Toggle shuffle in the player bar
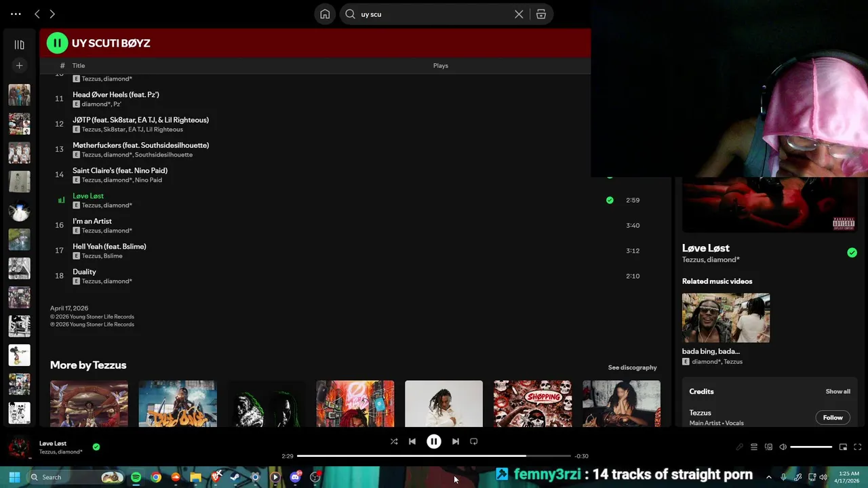Image resolution: width=868 pixels, height=488 pixels. pos(394,441)
